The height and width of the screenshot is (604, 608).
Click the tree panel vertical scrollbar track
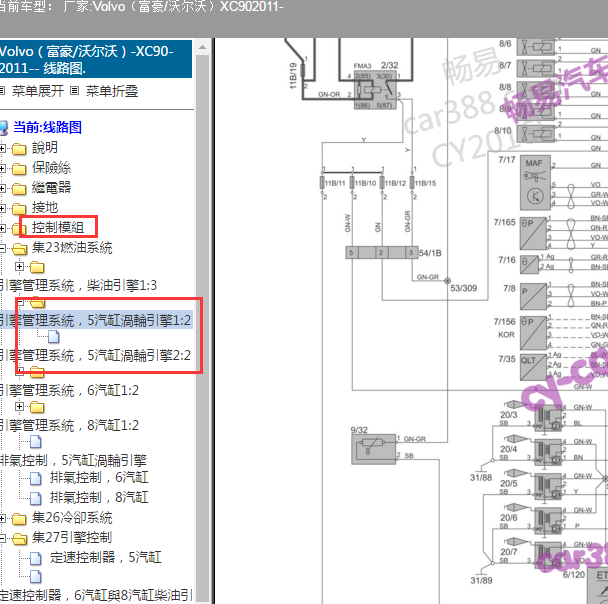click(x=202, y=329)
